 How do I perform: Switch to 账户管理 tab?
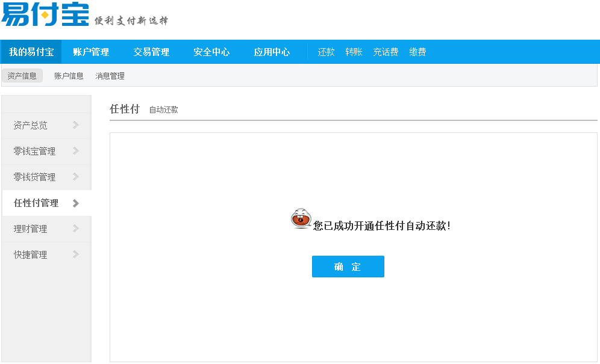click(91, 52)
